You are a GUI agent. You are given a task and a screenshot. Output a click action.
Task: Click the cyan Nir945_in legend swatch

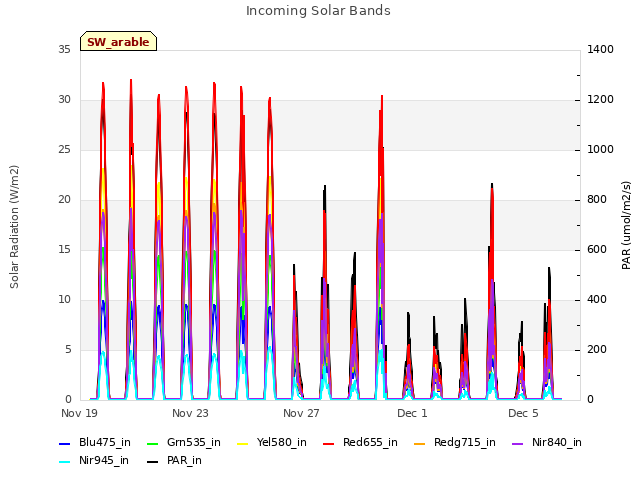pos(65,462)
